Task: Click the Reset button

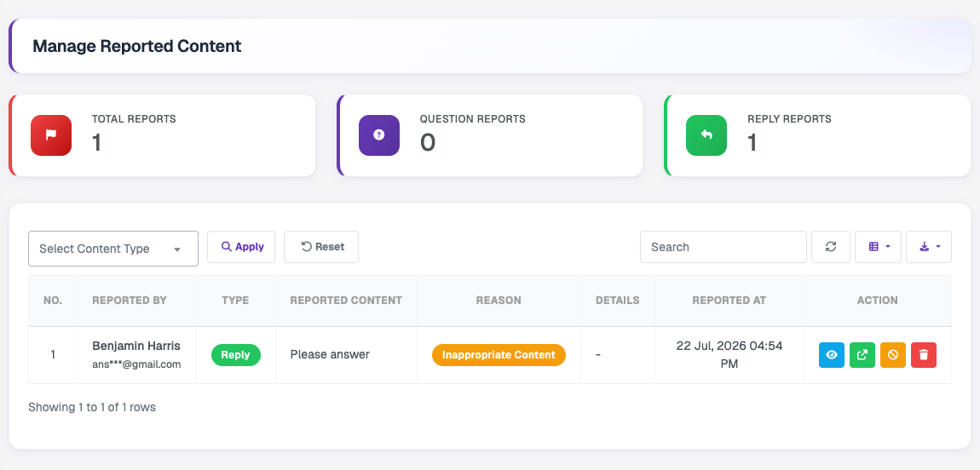Action: point(321,247)
